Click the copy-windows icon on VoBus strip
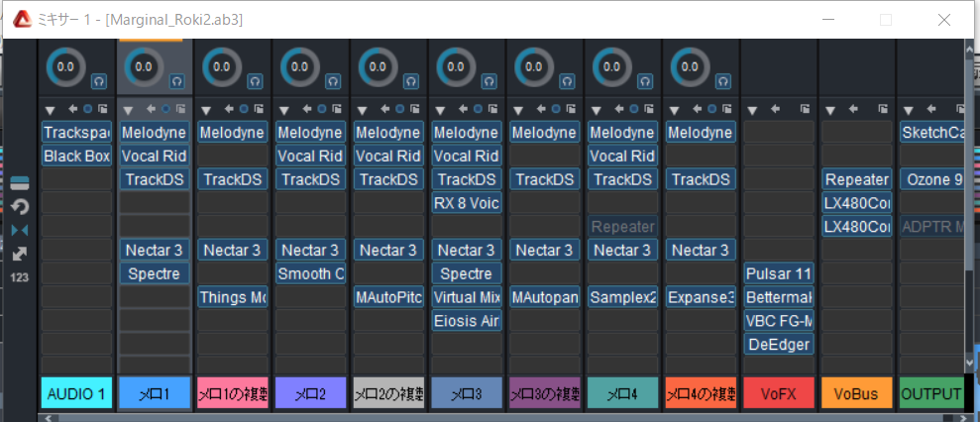The height and width of the screenshot is (422, 980). (884, 109)
